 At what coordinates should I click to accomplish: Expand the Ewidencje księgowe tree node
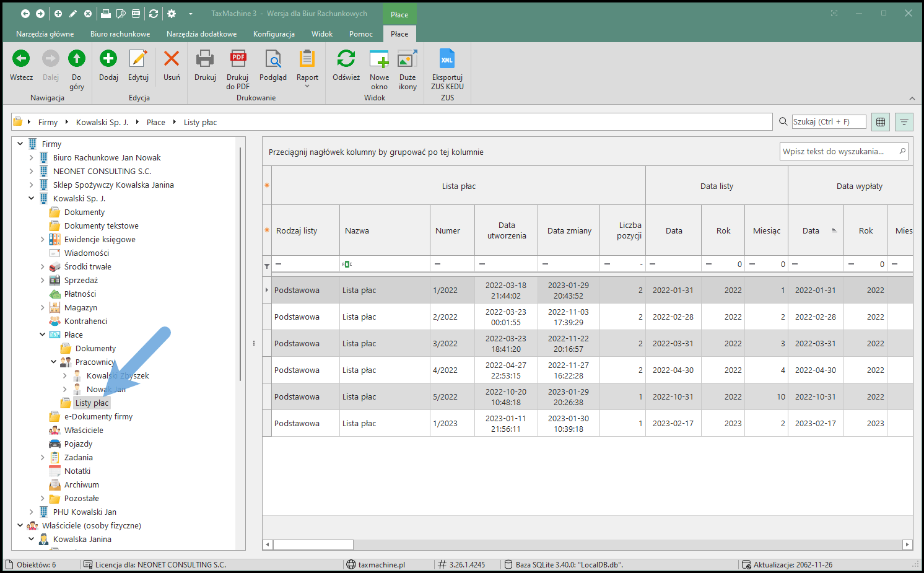click(43, 240)
